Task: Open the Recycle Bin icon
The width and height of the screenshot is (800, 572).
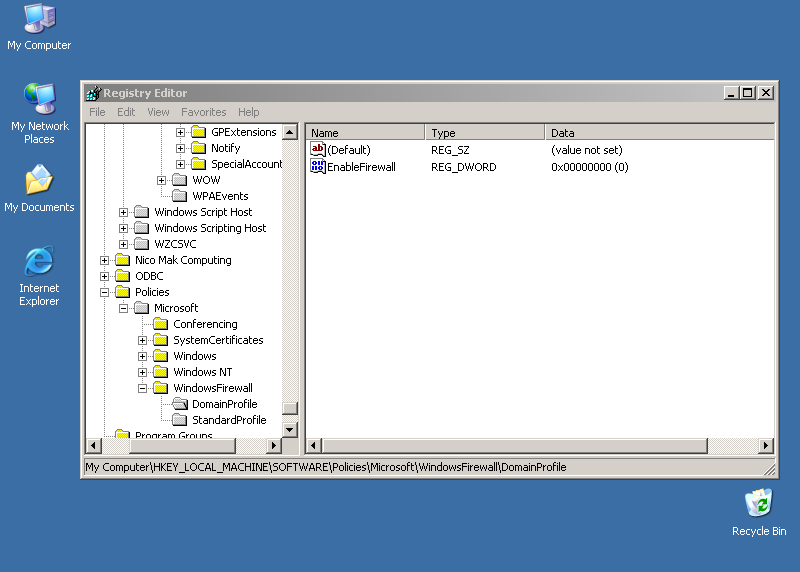Action: [759, 512]
